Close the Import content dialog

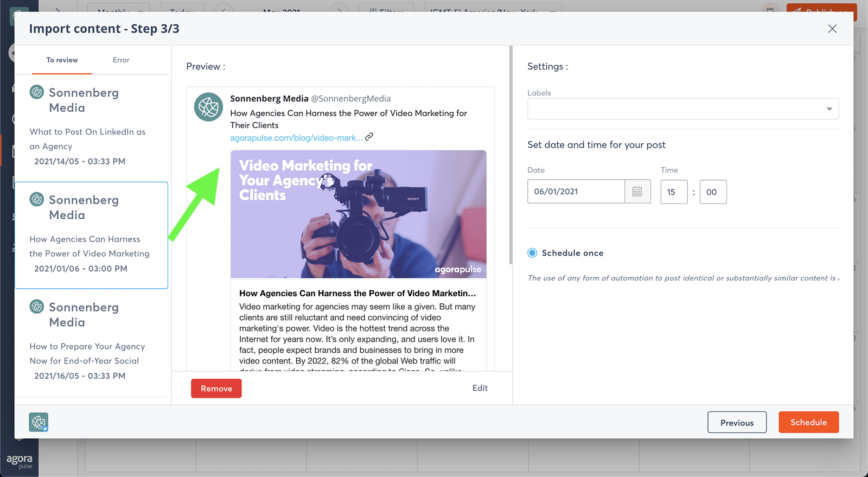point(832,29)
